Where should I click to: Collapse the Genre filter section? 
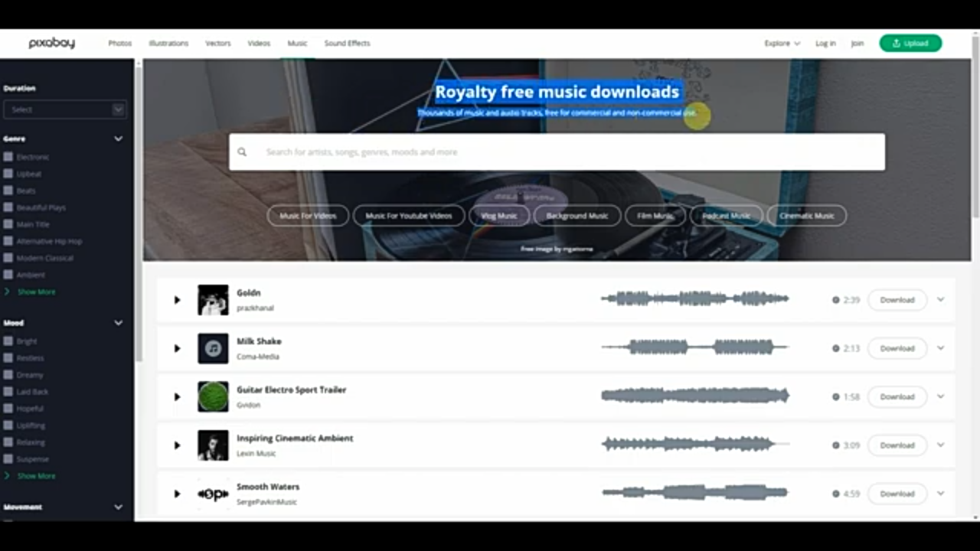point(119,139)
